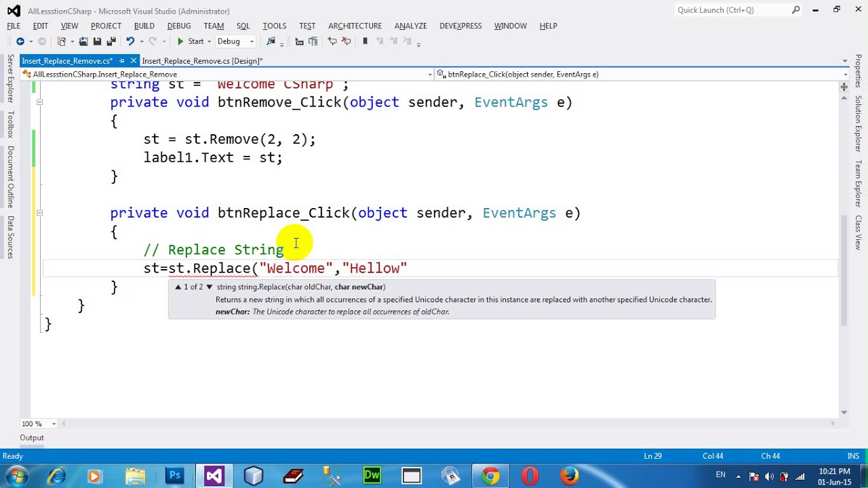Expand the Start button dropdown arrow
Screen dimensions: 868x488
210,41
